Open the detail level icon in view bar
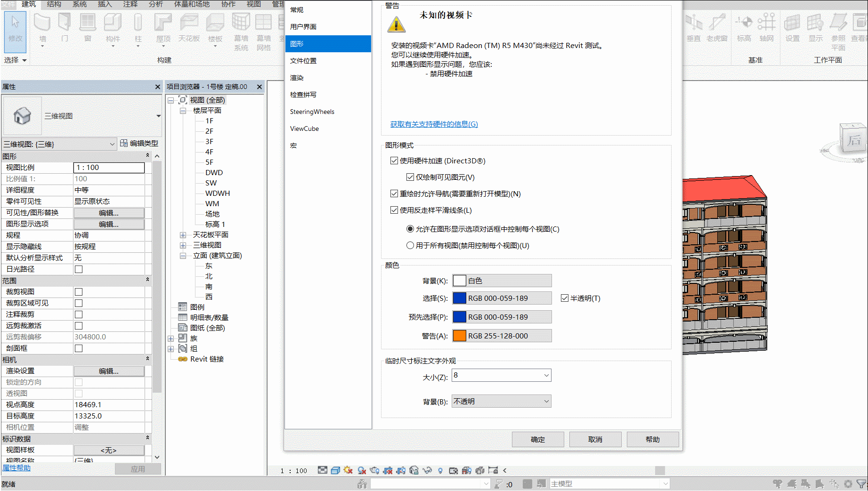This screenshot has height=491, width=868. click(323, 470)
